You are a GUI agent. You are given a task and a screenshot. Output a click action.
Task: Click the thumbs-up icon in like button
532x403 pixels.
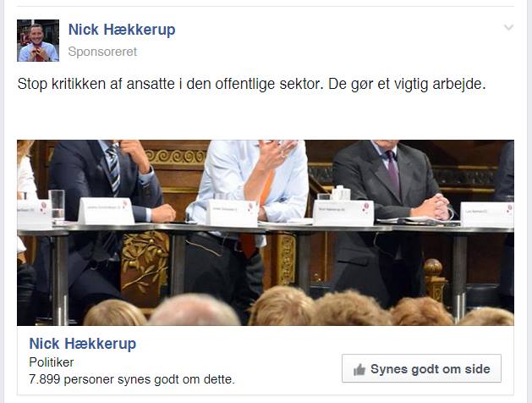pos(359,369)
